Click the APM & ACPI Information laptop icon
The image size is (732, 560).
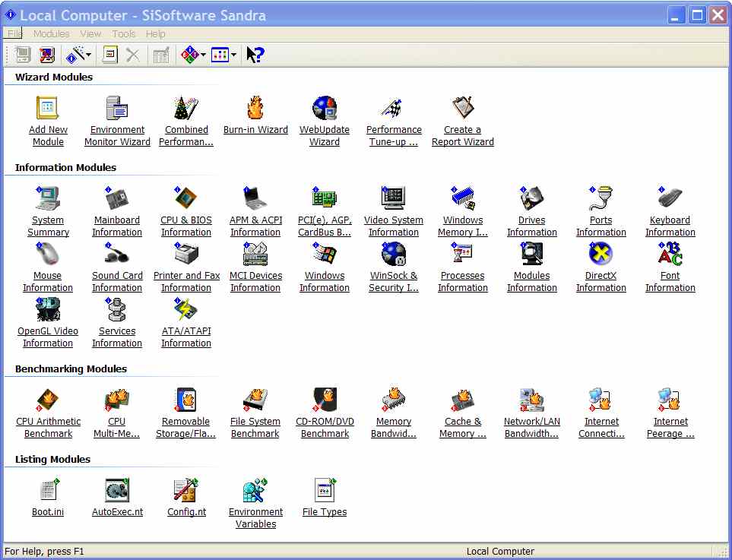(x=255, y=198)
